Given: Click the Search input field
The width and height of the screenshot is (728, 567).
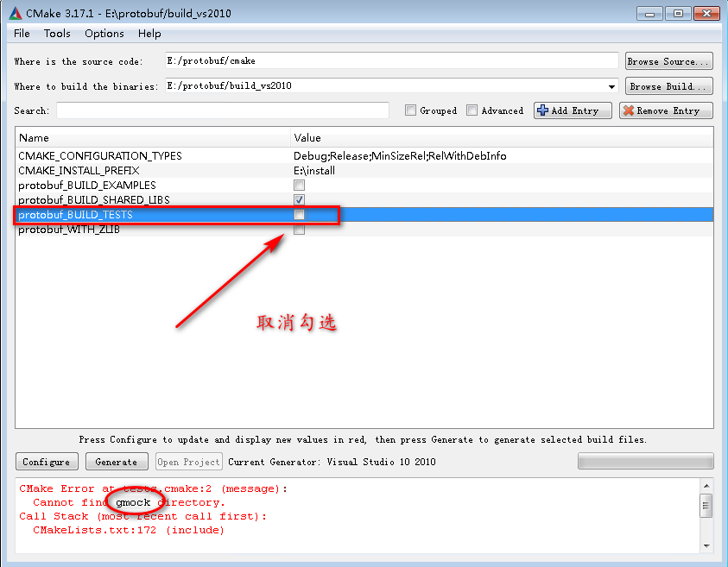Looking at the screenshot, I should [x=223, y=110].
